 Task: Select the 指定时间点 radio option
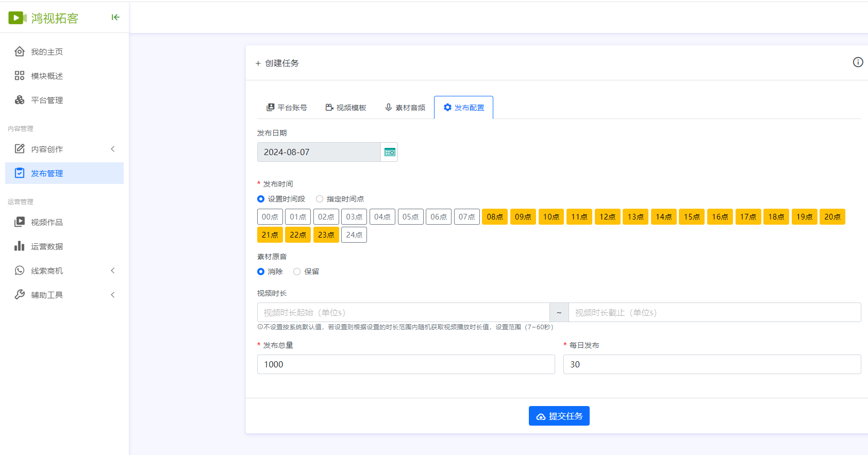point(320,199)
